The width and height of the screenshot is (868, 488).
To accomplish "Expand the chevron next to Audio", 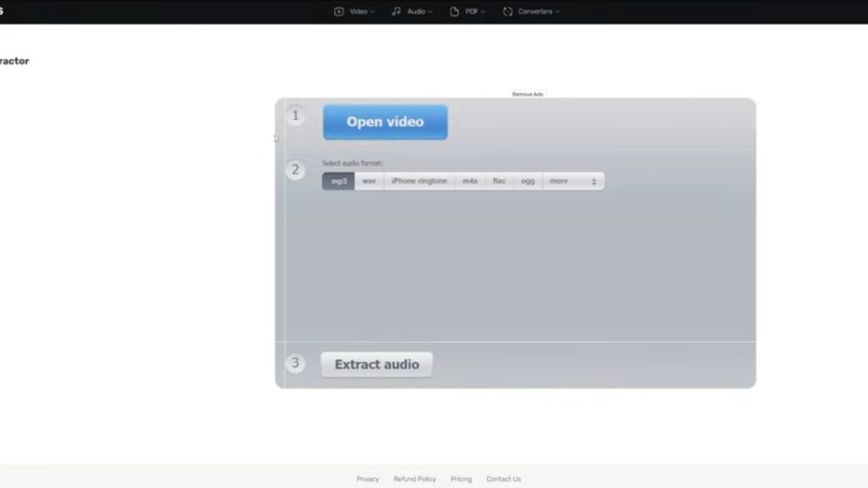I will pos(430,12).
